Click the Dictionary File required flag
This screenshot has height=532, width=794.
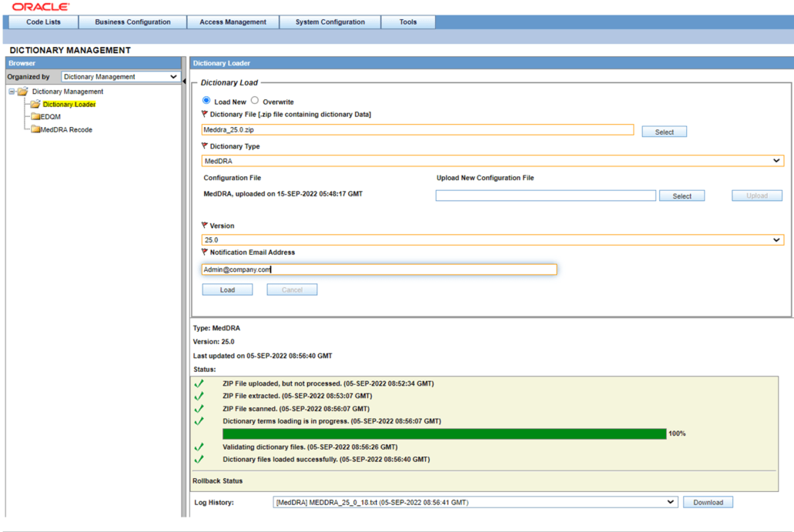pyautogui.click(x=205, y=114)
